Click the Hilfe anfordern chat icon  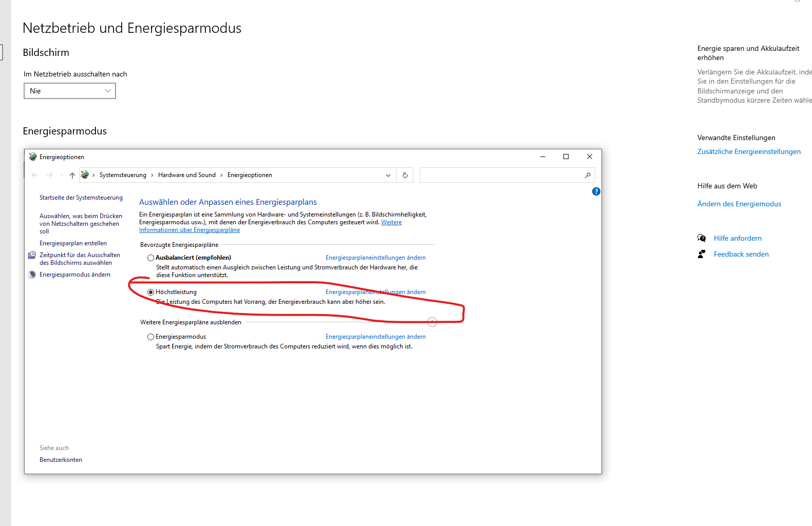(702, 238)
